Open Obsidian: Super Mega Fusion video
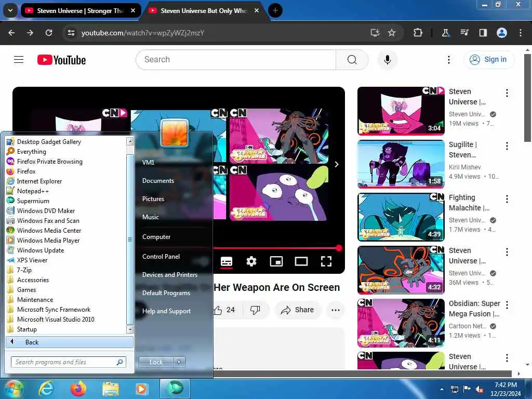This screenshot has height=399, width=532. [401, 323]
